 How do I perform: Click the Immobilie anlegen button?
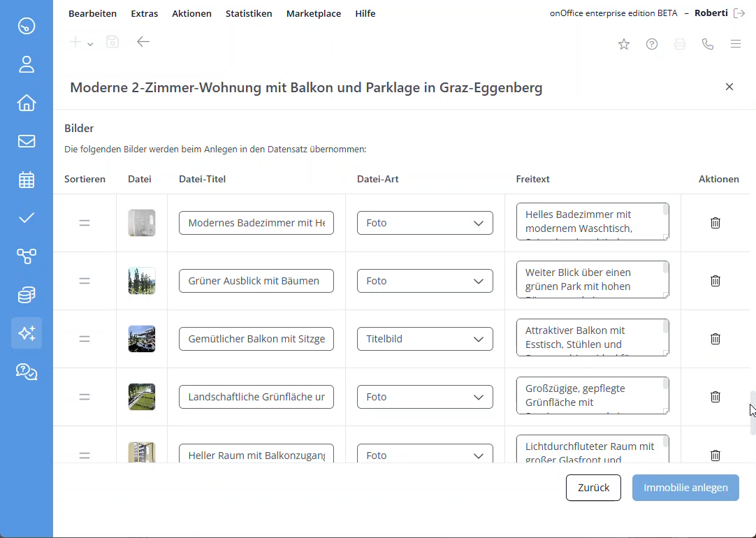pos(685,488)
